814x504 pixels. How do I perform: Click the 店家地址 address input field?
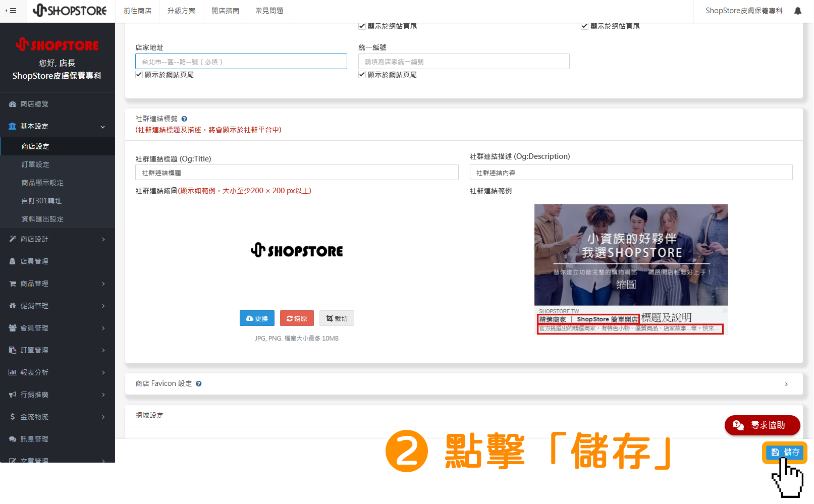241,61
